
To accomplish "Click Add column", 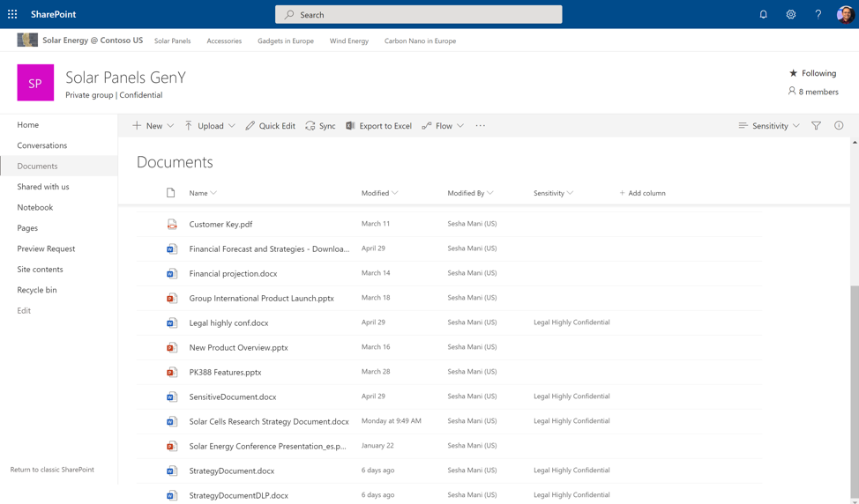I will [642, 193].
